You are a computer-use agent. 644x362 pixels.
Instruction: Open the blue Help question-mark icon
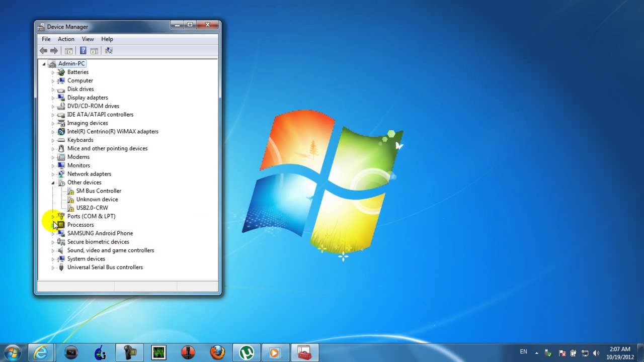click(83, 50)
